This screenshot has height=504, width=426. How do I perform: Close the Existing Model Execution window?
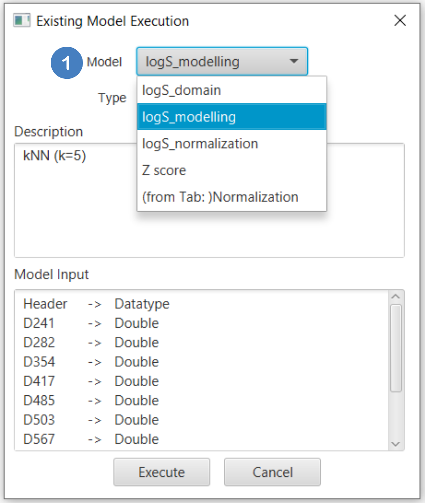400,21
